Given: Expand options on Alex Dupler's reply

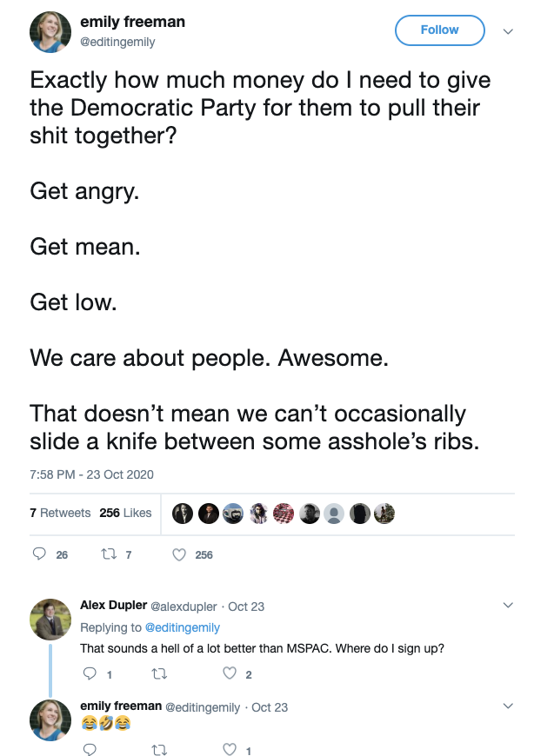Looking at the screenshot, I should click(x=509, y=605).
